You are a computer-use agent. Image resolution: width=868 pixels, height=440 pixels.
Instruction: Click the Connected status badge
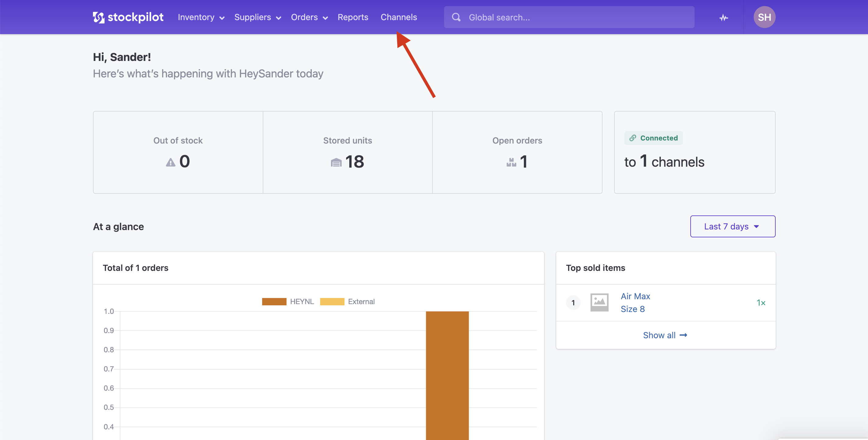pos(653,138)
